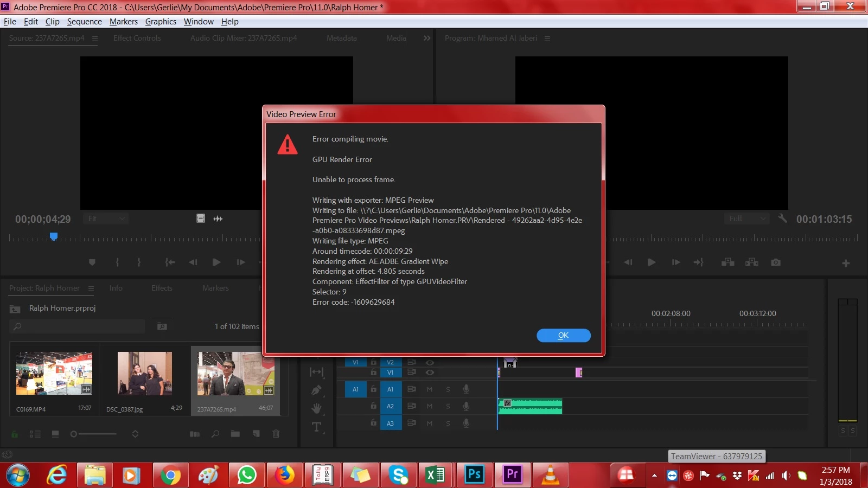Select the Pen tool

click(x=316, y=390)
